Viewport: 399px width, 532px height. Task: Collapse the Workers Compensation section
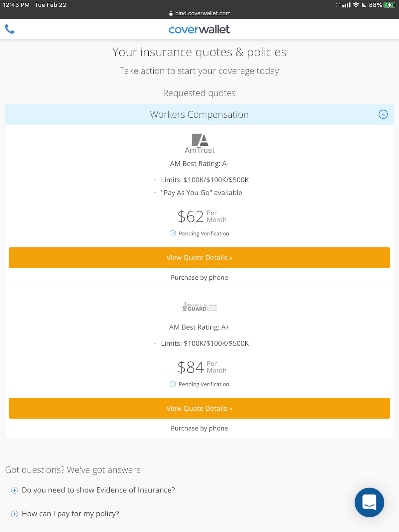(383, 114)
